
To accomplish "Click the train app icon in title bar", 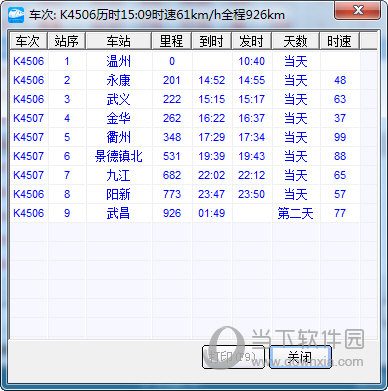I will (16, 15).
